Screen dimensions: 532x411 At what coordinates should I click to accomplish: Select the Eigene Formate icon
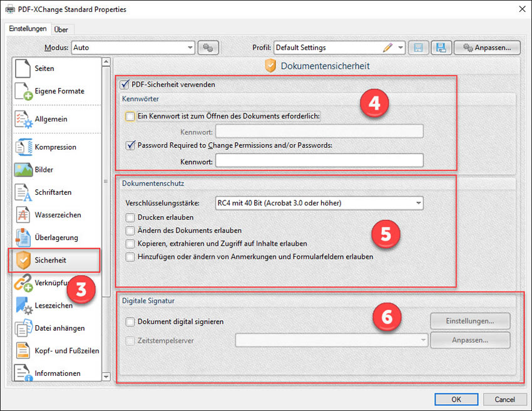click(x=23, y=91)
